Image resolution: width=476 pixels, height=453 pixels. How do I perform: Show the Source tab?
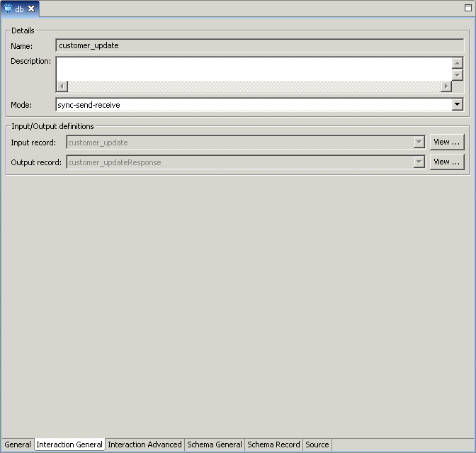(x=317, y=444)
